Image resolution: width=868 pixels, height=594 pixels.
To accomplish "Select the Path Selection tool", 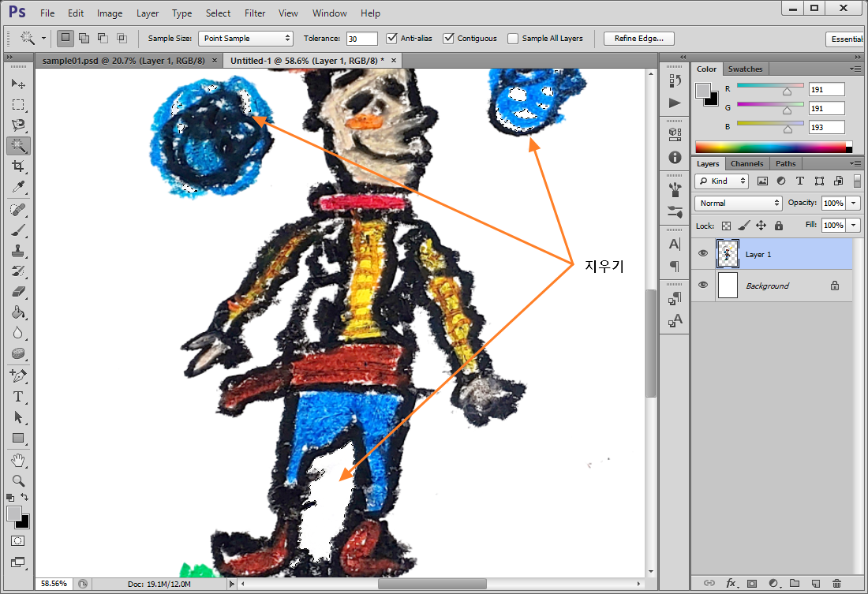I will pos(17,417).
